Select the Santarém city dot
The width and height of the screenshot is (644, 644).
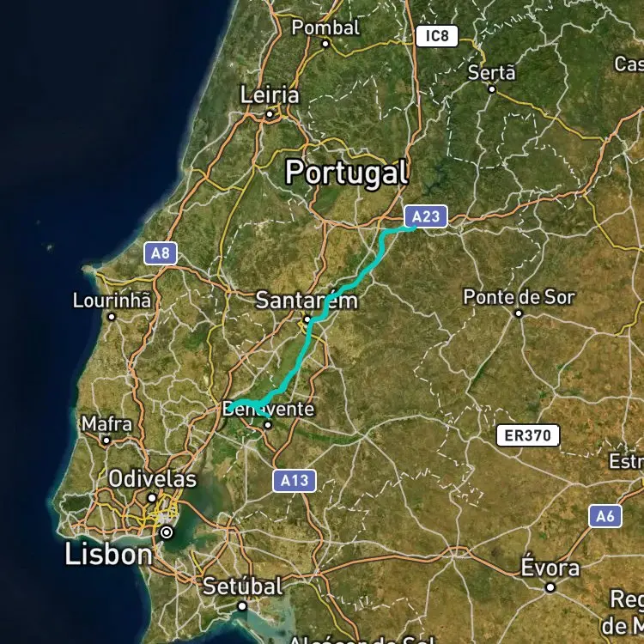click(307, 319)
